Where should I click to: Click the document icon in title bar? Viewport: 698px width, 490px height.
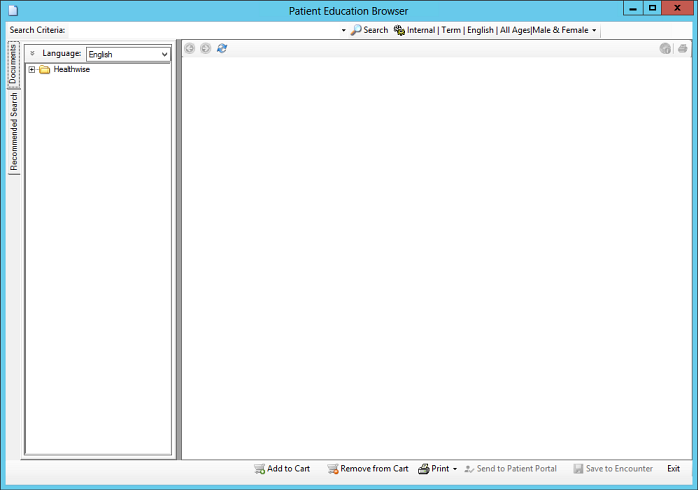pos(13,10)
